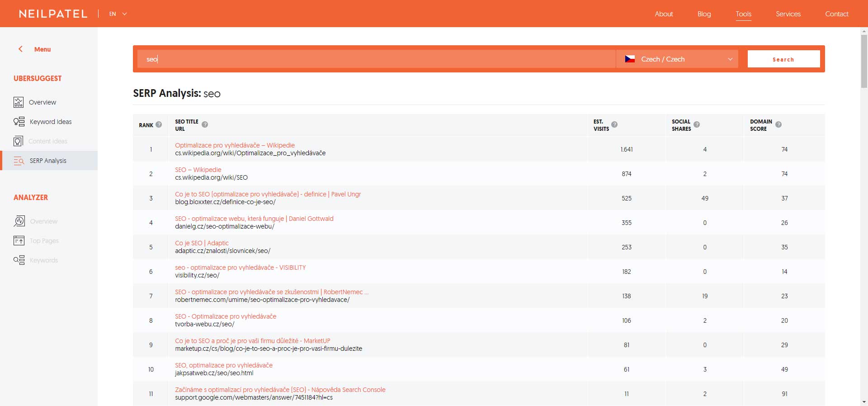This screenshot has height=406, width=868.
Task: Click the ANALYZER section heading
Action: [x=31, y=197]
